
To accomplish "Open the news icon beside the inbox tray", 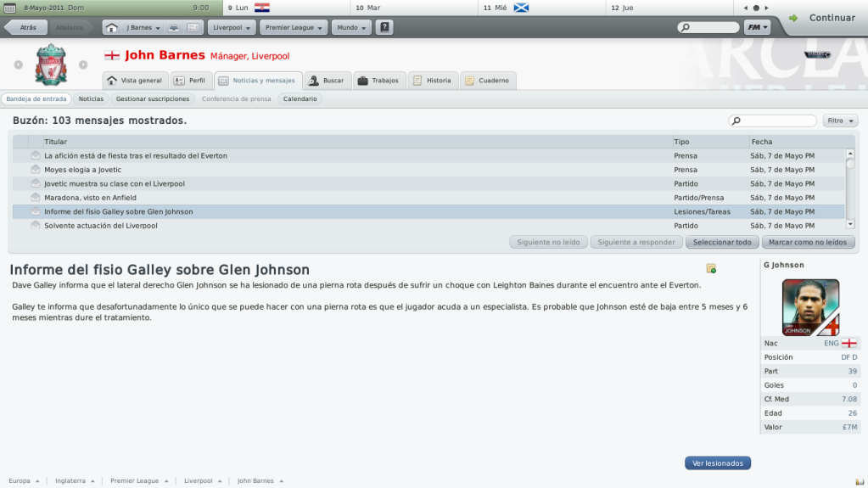I will coord(193,27).
